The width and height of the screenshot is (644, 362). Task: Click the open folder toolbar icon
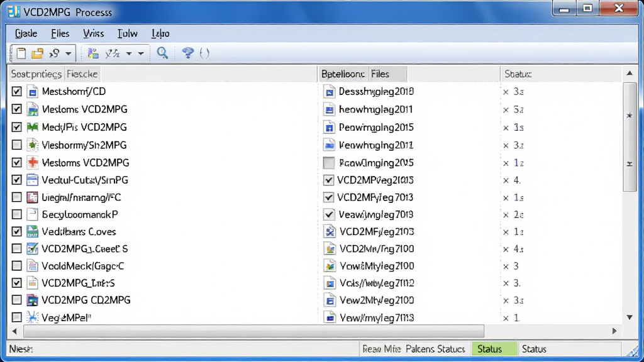click(37, 53)
